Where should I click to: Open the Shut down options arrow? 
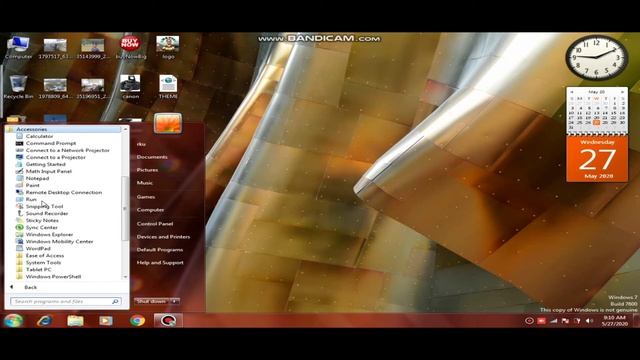click(174, 301)
